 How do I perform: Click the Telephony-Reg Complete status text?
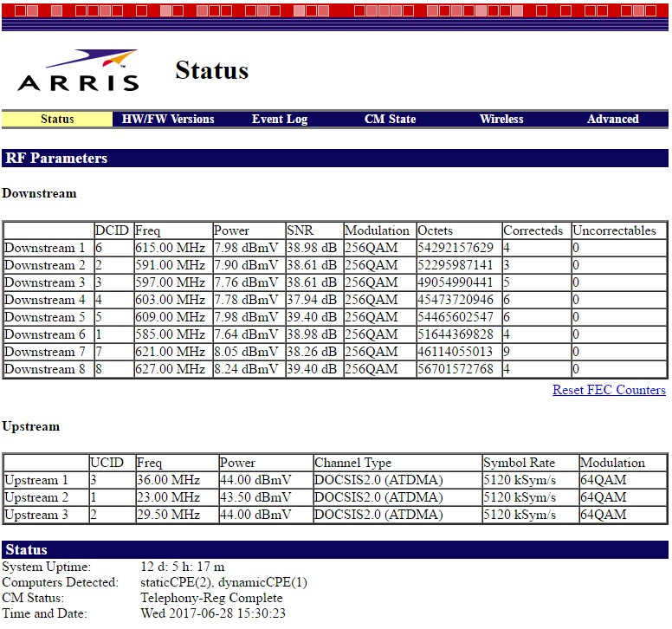(211, 598)
